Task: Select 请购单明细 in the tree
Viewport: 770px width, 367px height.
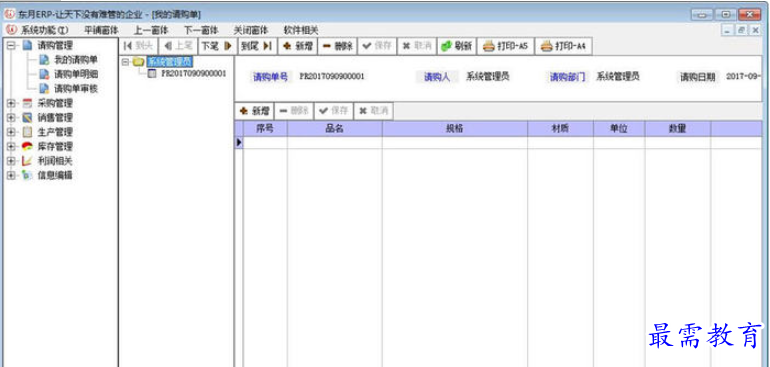Action: coord(76,75)
